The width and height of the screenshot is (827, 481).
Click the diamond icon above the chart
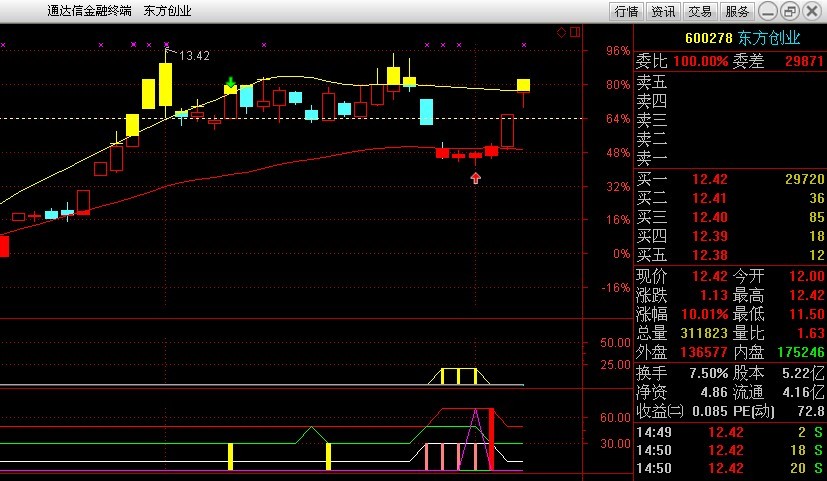point(562,33)
